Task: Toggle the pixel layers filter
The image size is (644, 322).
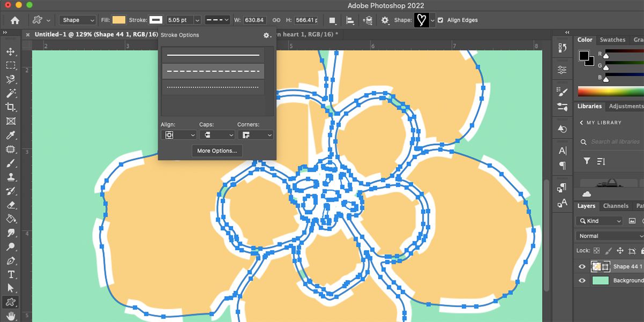Action: point(632,221)
